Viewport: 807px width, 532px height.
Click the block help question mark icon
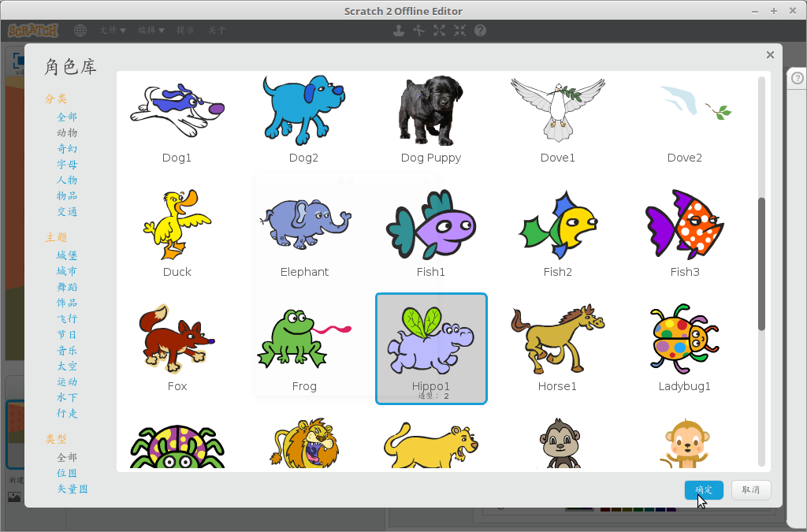480,31
